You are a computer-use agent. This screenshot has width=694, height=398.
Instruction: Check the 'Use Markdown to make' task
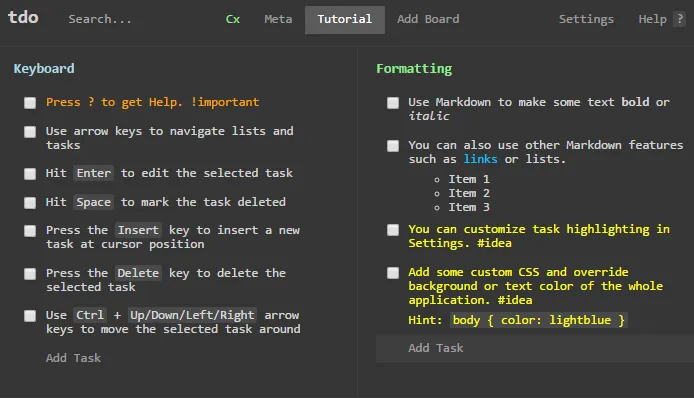(x=393, y=103)
